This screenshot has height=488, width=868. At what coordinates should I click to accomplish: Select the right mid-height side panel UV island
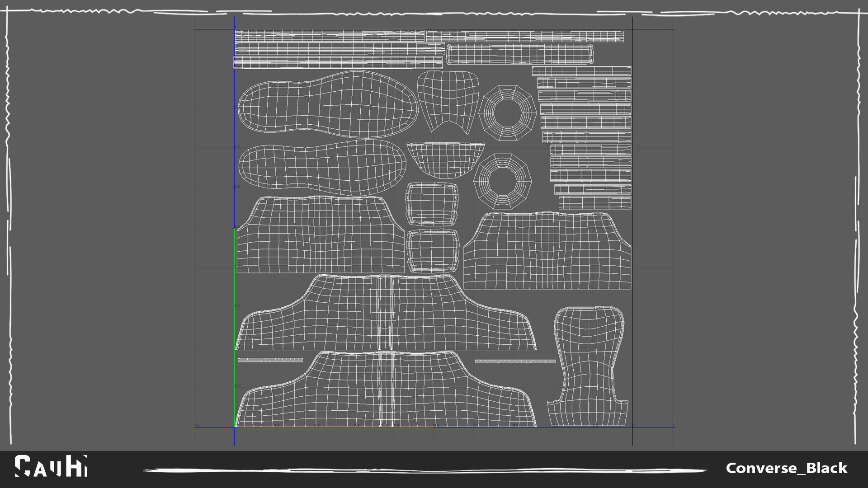point(547,251)
